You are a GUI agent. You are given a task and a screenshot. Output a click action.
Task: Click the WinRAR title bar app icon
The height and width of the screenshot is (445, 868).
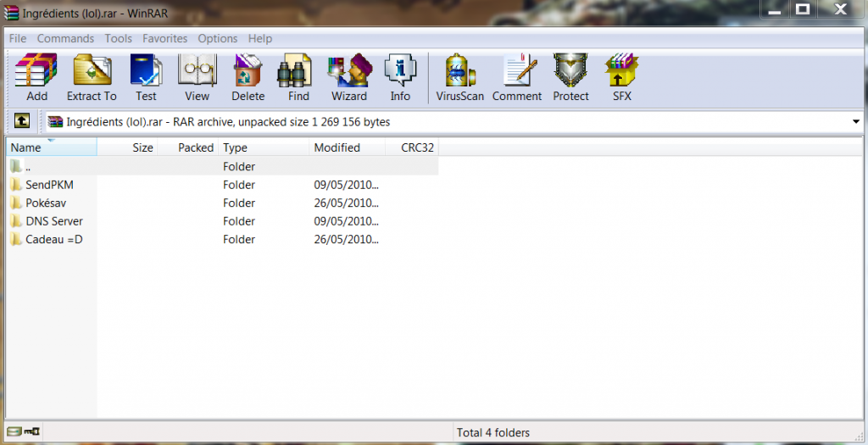(x=11, y=13)
